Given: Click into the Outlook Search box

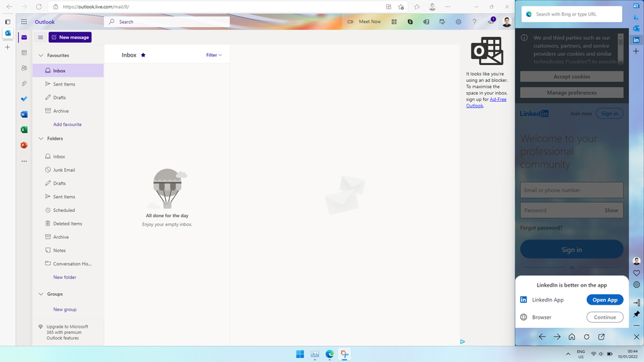Looking at the screenshot, I should [x=167, y=22].
